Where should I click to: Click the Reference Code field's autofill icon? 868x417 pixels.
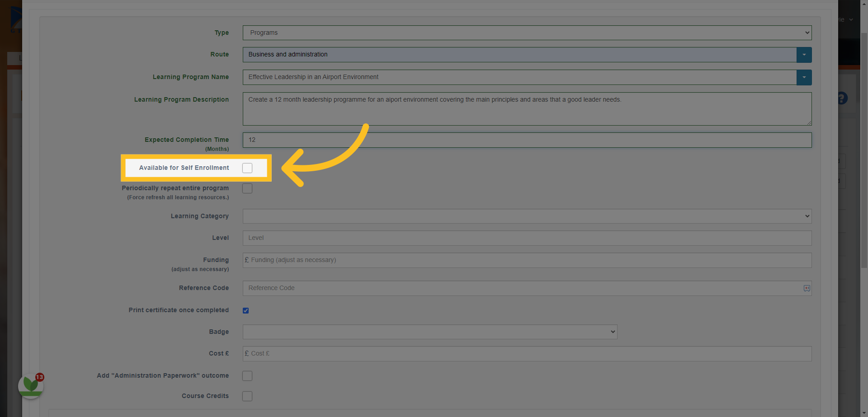(807, 288)
